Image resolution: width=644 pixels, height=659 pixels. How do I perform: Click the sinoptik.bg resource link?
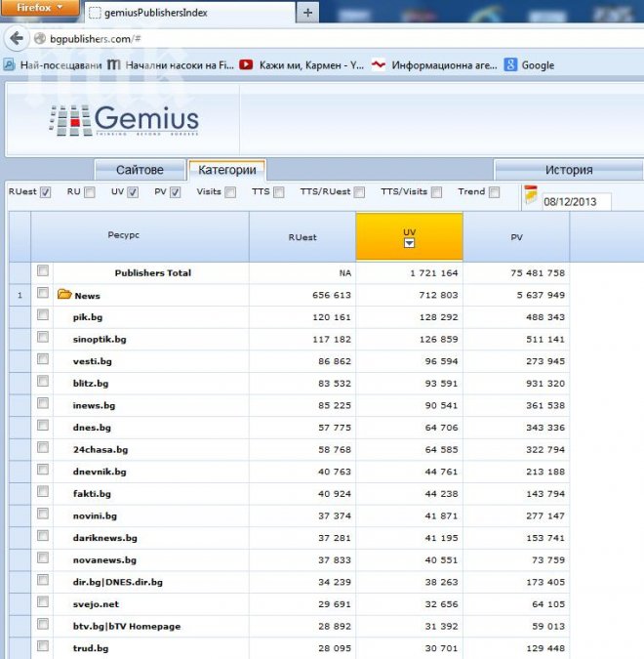(x=100, y=339)
